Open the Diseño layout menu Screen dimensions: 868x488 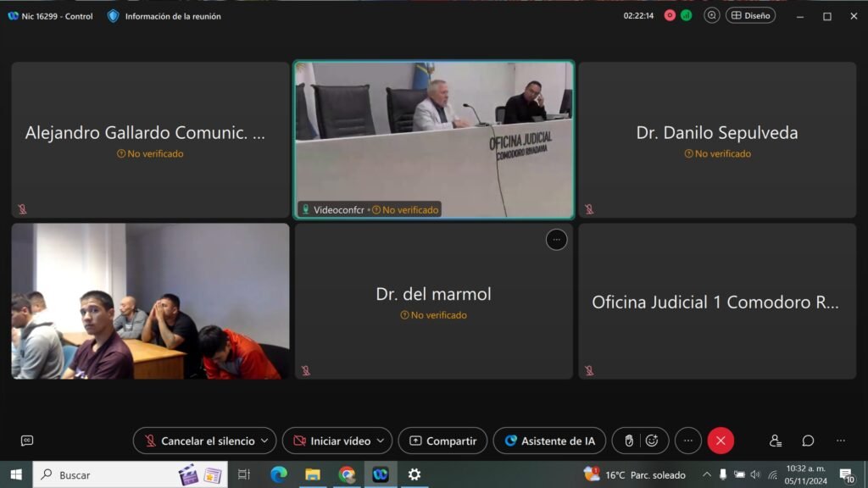(x=750, y=15)
